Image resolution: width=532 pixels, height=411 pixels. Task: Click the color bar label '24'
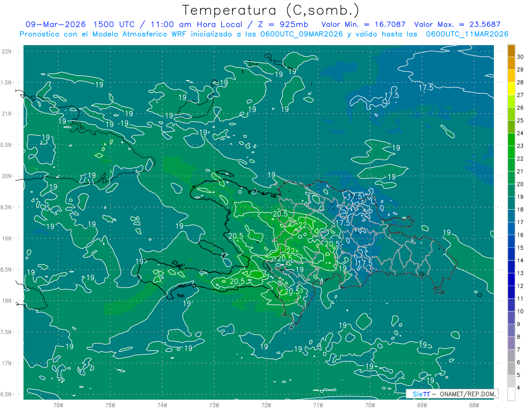520,133
